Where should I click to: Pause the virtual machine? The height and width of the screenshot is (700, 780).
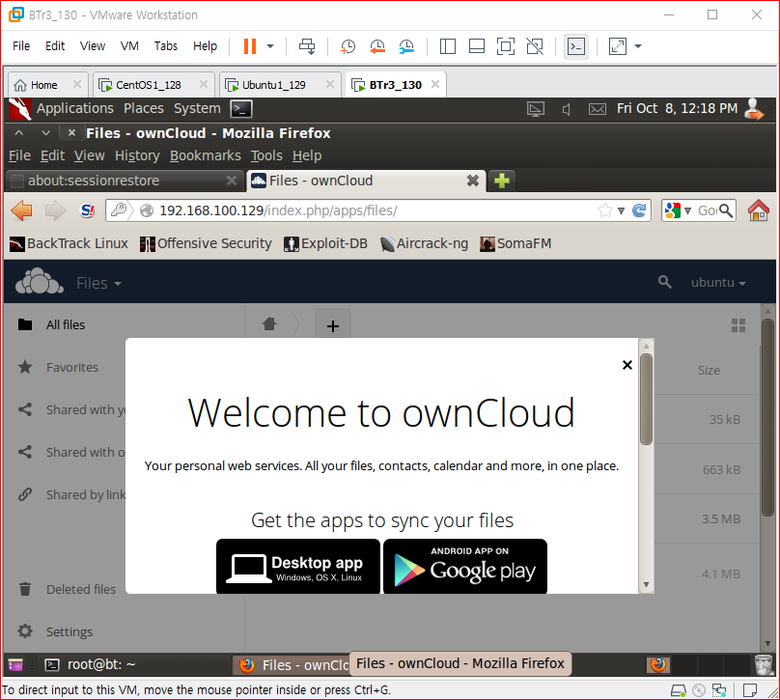(250, 46)
